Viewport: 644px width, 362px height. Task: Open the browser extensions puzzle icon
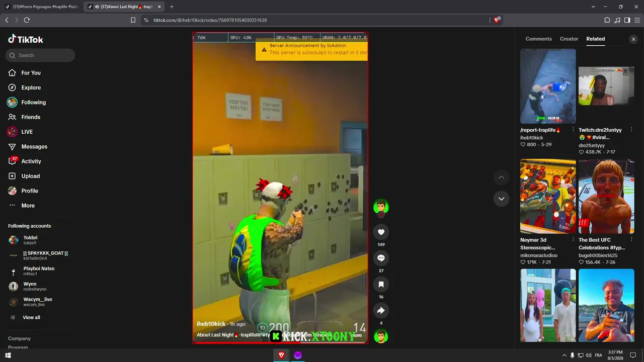click(x=607, y=20)
